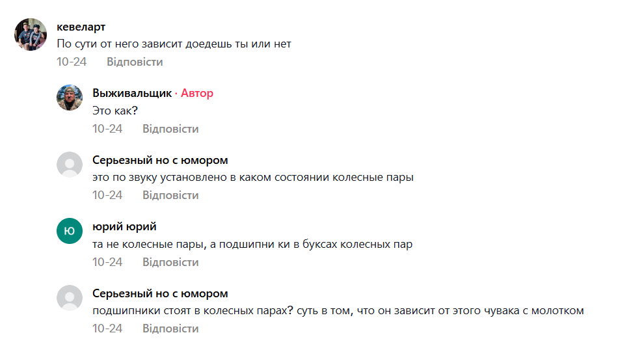This screenshot has height=348, width=644.
Task: Click the 10-24 date under кевеларт's comment
Action: (x=72, y=62)
